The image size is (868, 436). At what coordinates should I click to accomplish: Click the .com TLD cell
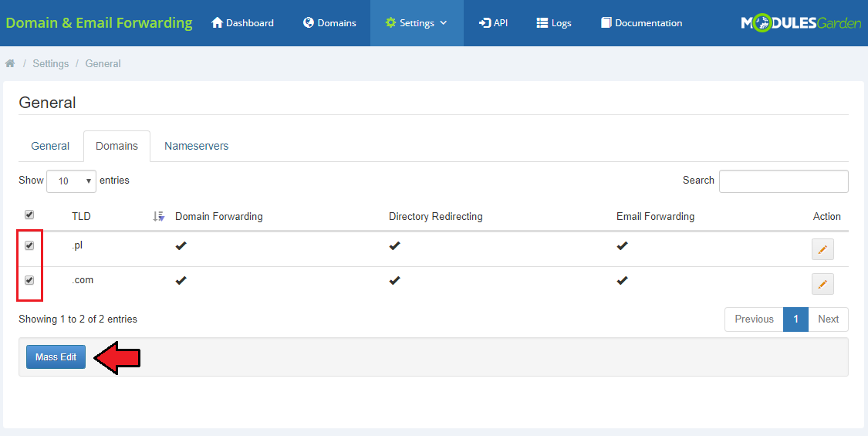pyautogui.click(x=83, y=280)
